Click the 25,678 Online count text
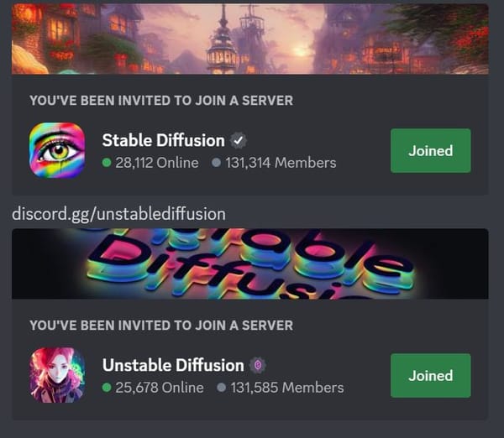504x438 pixels. click(160, 388)
